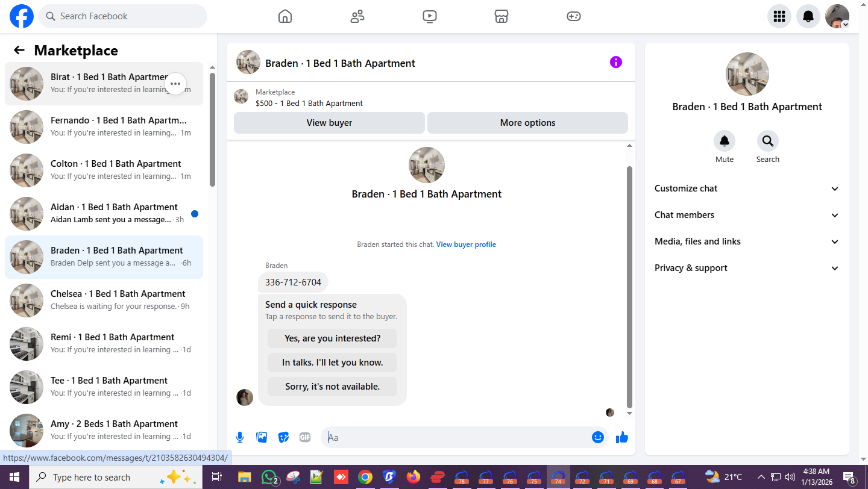Click the Windows taskbar search box
Screen dimensions: 868x489
pyautogui.click(x=115, y=477)
